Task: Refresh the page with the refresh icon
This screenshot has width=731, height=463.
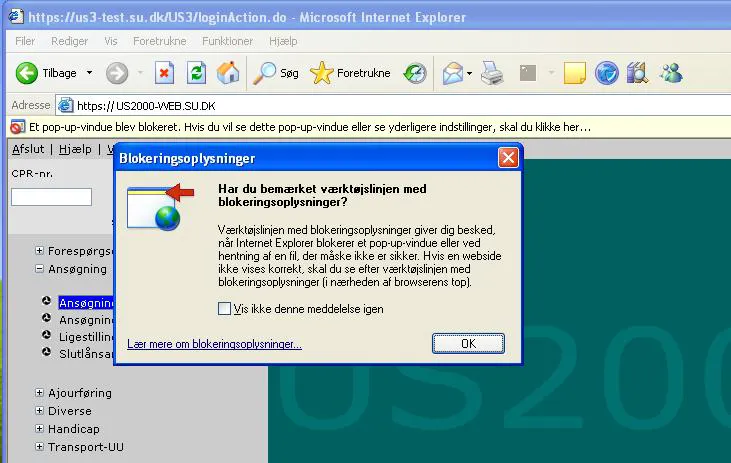Action: pyautogui.click(x=196, y=73)
